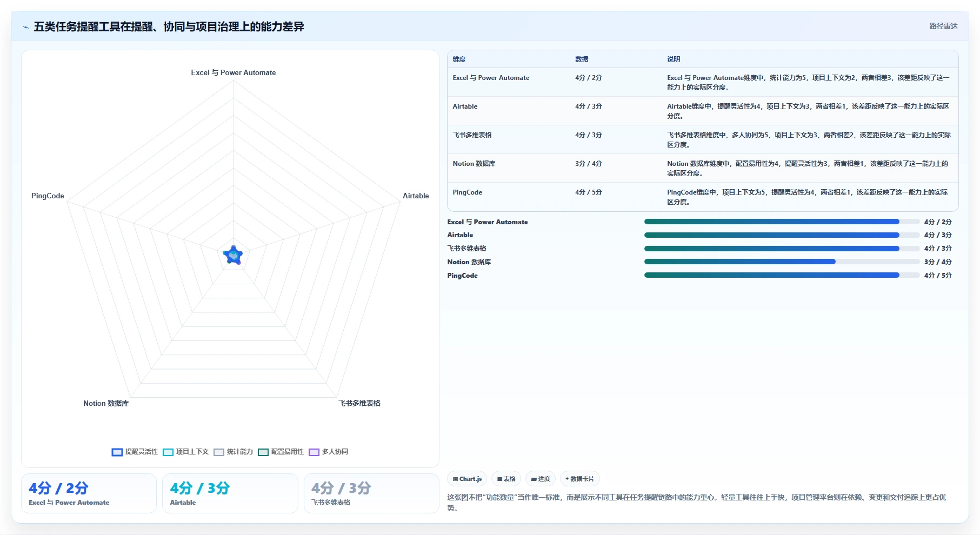
Task: Toggle the 统计能力 legend swatch
Action: point(219,452)
